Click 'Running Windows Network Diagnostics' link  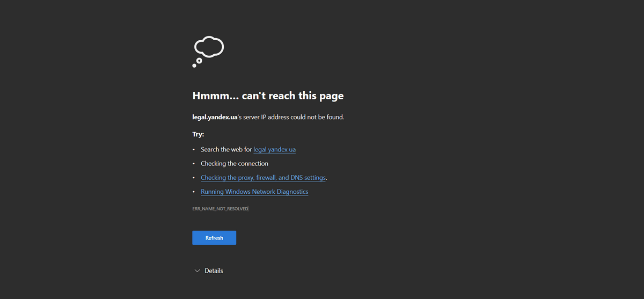point(254,191)
